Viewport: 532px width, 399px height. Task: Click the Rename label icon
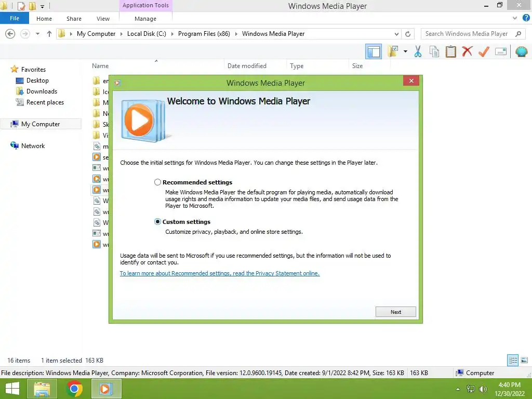[x=501, y=51]
